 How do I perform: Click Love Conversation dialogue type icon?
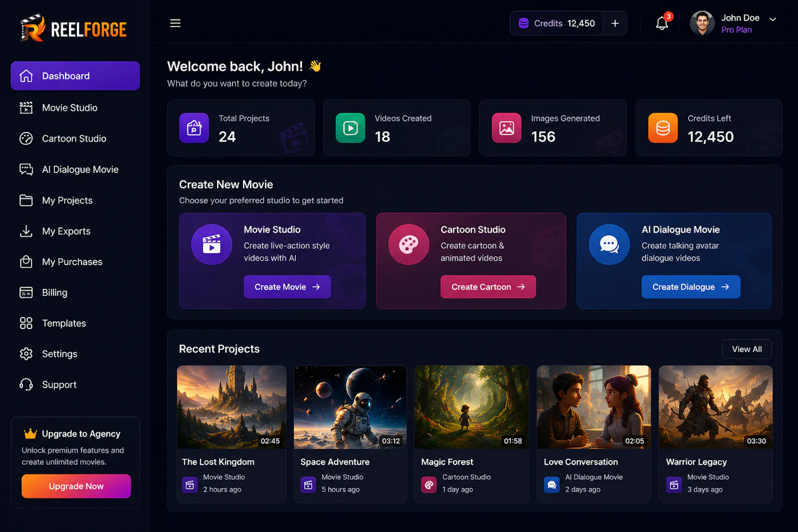[x=552, y=485]
